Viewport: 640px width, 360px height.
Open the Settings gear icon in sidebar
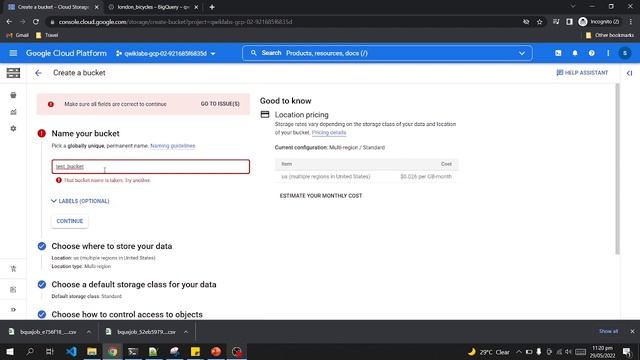click(x=13, y=129)
